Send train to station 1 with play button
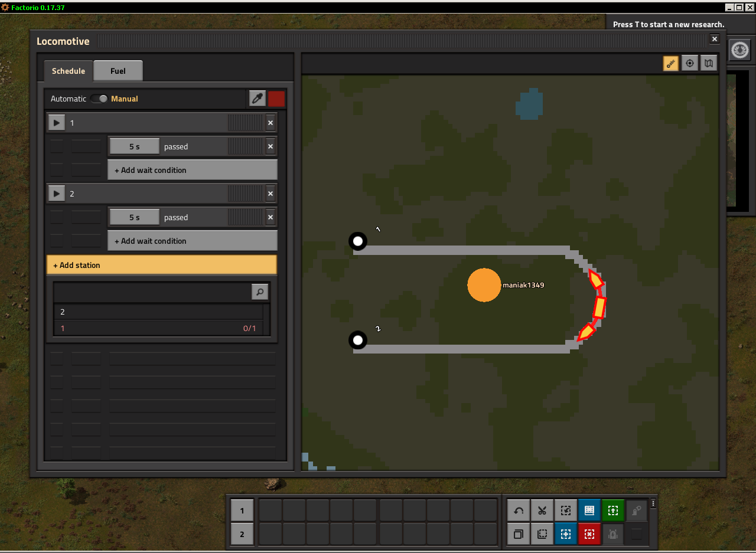 tap(56, 123)
